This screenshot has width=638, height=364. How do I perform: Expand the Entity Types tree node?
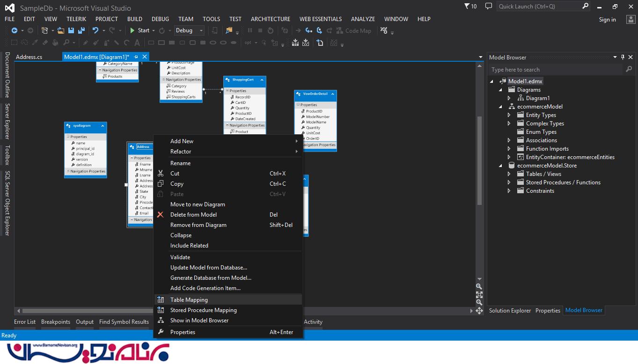[509, 115]
